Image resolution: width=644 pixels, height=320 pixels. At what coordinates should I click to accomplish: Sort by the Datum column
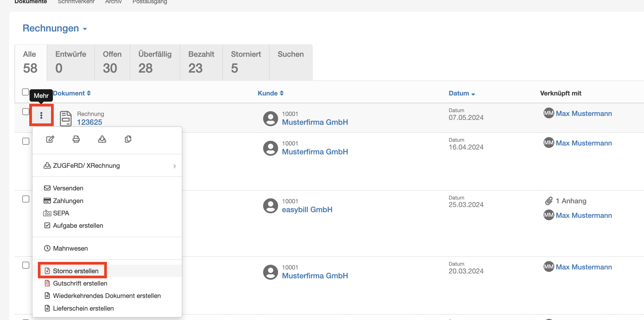tap(462, 93)
